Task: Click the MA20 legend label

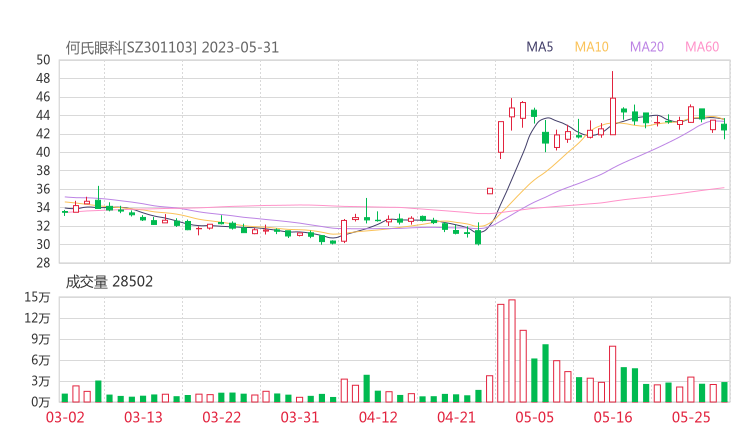Action: 647,47
